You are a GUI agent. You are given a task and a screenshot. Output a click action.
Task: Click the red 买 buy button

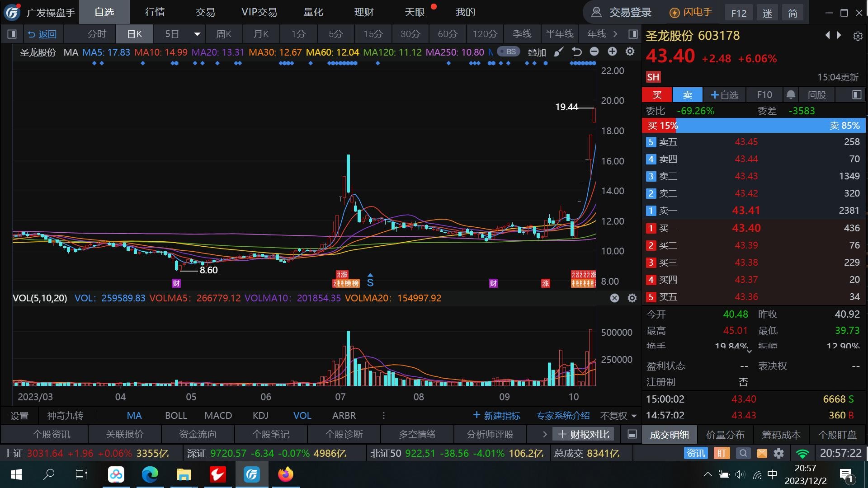[657, 95]
